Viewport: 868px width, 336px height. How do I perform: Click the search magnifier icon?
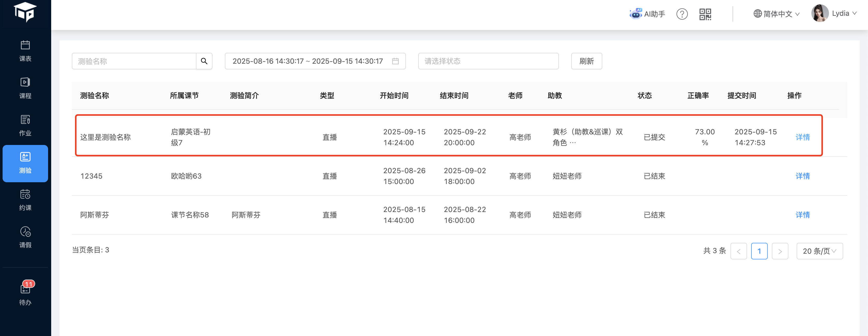pos(204,61)
